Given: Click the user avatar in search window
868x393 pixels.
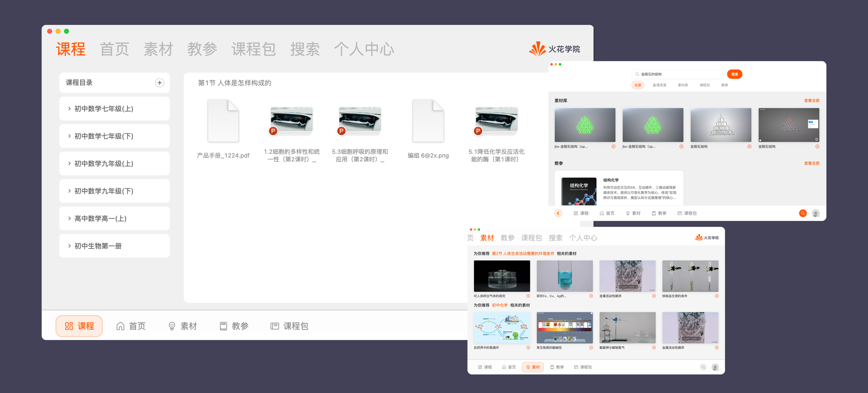Looking at the screenshot, I should (x=815, y=213).
